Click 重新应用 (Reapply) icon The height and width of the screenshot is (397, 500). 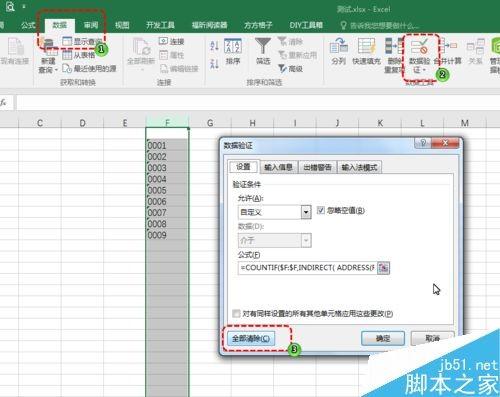282,55
